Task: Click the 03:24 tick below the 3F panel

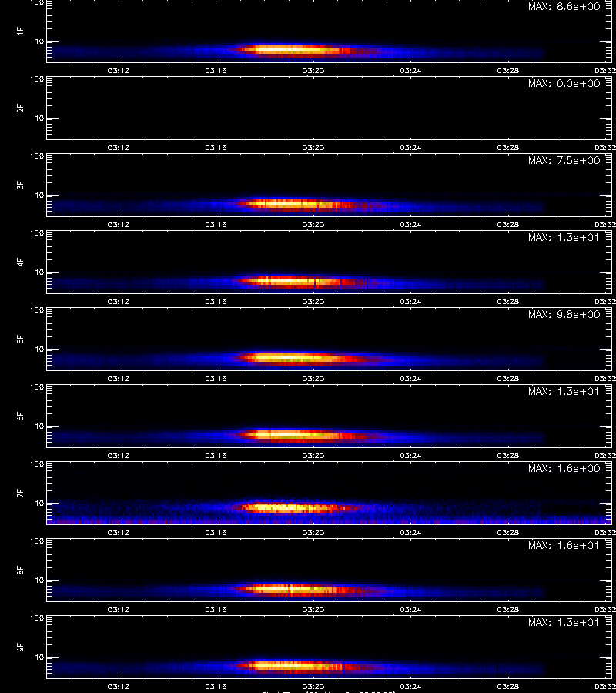Action: pos(410,224)
